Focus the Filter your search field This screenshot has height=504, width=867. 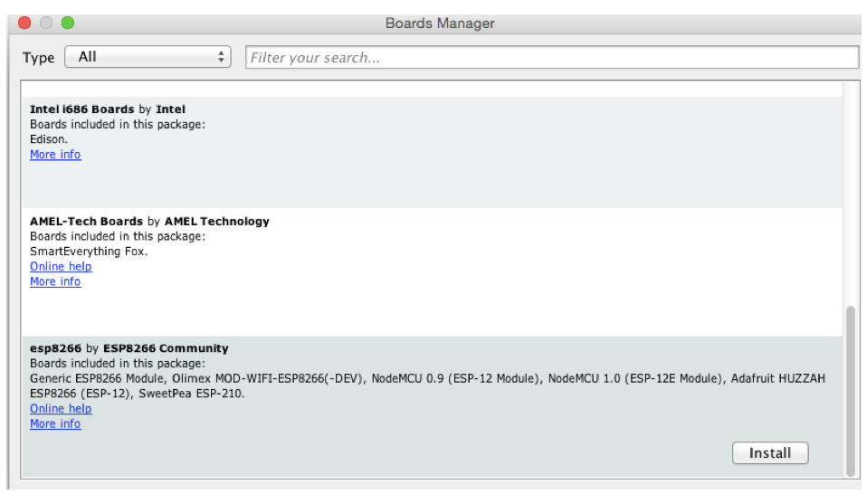(x=552, y=58)
